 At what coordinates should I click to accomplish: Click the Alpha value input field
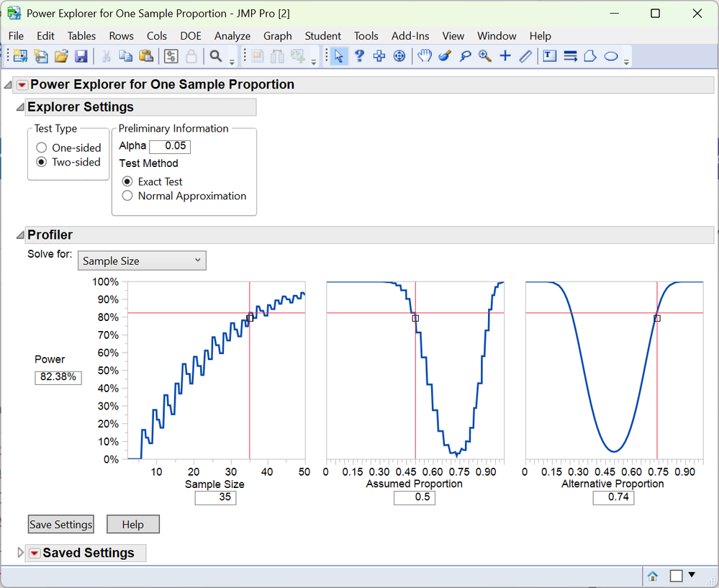click(x=170, y=146)
